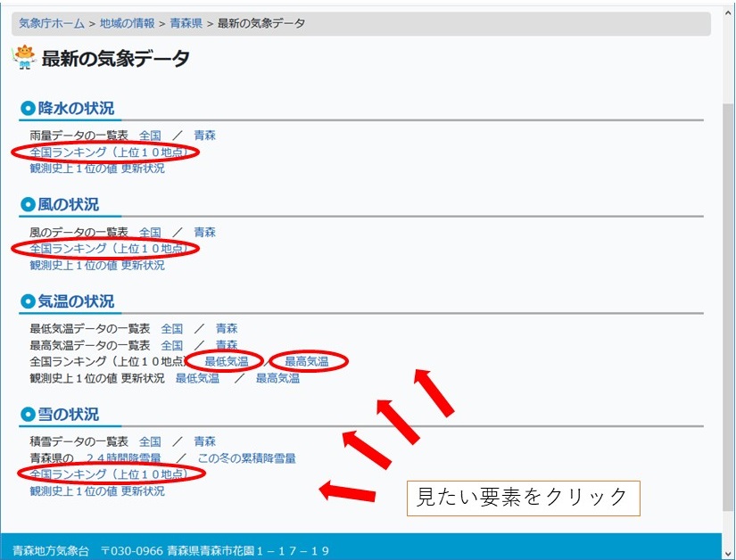736x560 pixels.
Task: Select 最高気温 in 全国ランキング row
Action: click(x=306, y=361)
